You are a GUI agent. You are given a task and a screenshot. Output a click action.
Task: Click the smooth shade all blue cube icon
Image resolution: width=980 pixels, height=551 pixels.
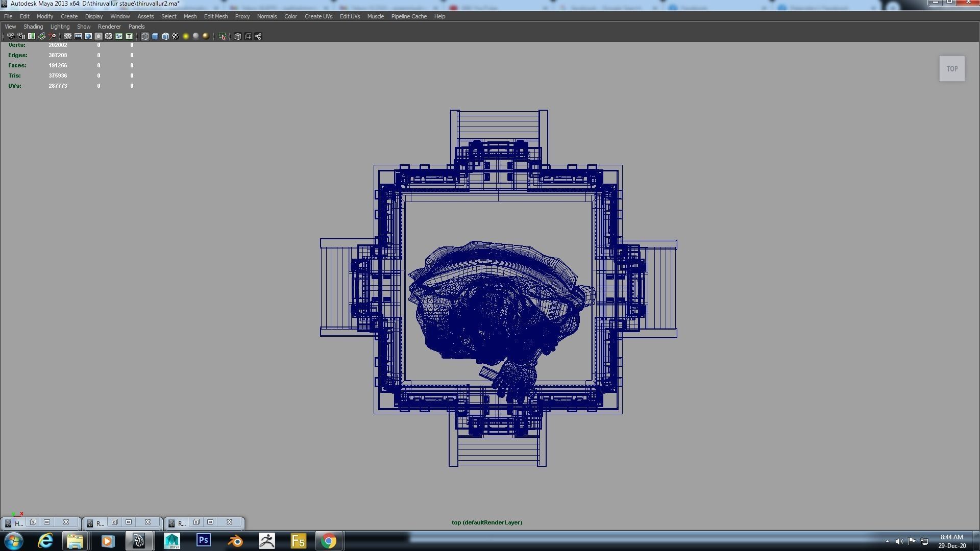[x=155, y=36]
